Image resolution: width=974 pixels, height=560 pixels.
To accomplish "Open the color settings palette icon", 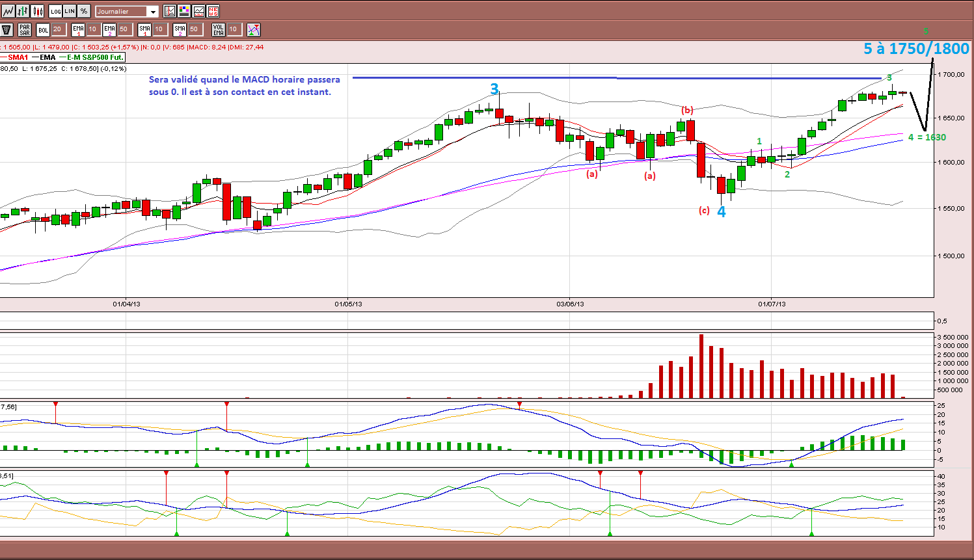I will 184,11.
